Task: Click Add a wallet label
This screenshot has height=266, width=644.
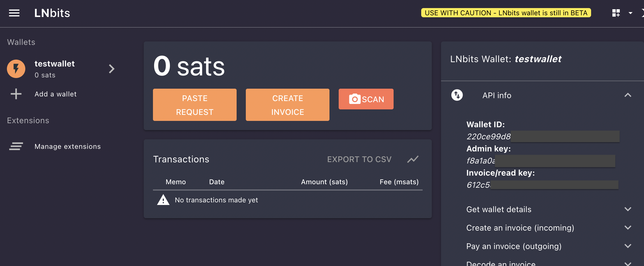Action: click(55, 94)
